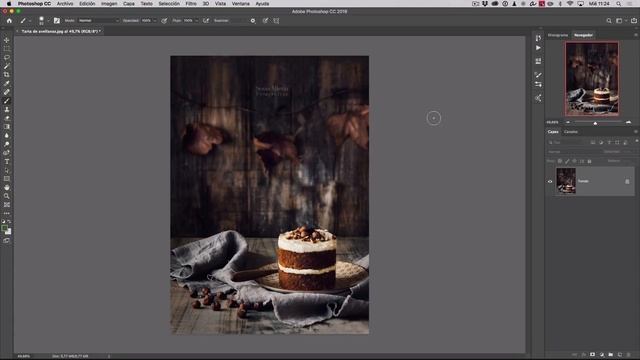Open the Ventana menu
Screen dimensions: 640x360
click(240, 4)
